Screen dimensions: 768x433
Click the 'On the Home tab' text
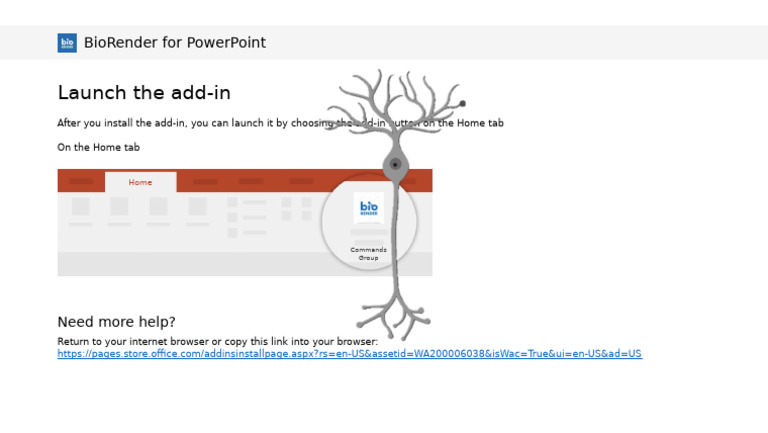[x=98, y=147]
